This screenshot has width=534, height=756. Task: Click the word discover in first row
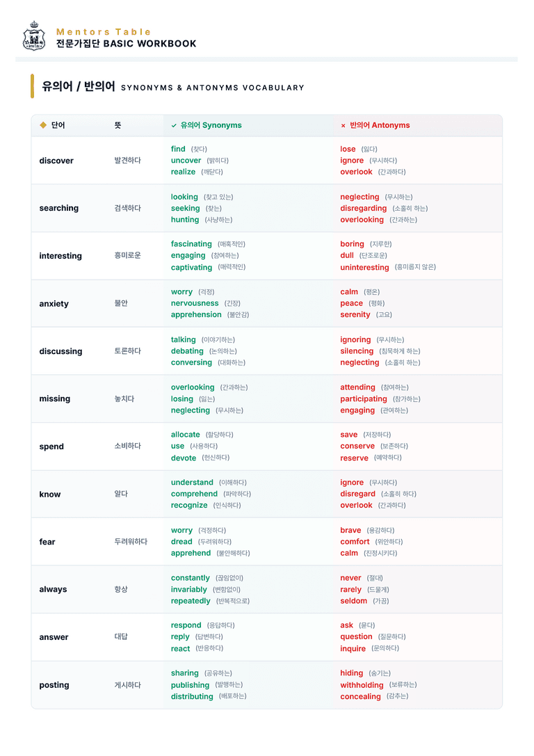(56, 161)
